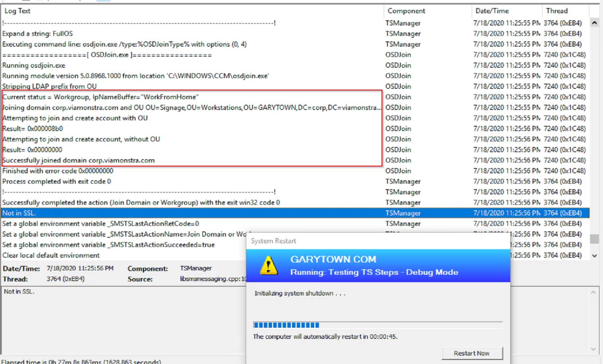Select the 'Expand a string: FullOS' row
Image resolution: width=603 pixels, height=364 pixels.
click(37, 34)
